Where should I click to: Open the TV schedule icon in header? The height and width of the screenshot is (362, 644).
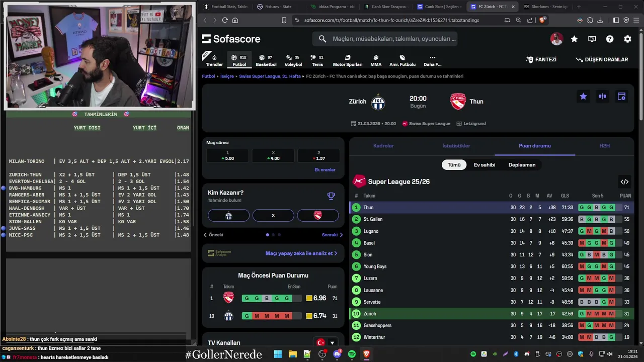pyautogui.click(x=592, y=39)
